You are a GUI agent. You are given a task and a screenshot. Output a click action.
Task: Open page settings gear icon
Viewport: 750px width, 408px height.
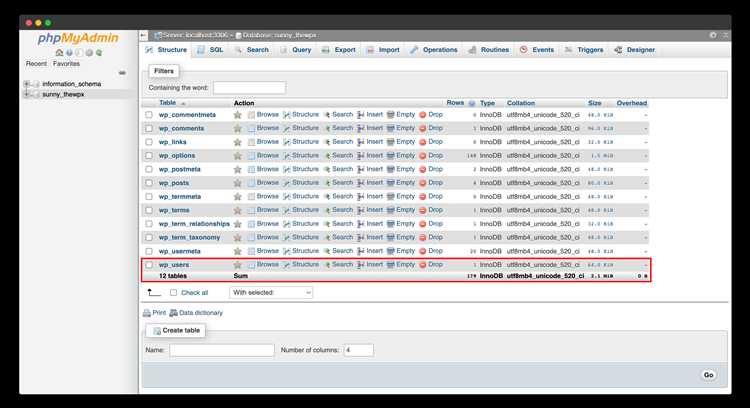point(713,35)
